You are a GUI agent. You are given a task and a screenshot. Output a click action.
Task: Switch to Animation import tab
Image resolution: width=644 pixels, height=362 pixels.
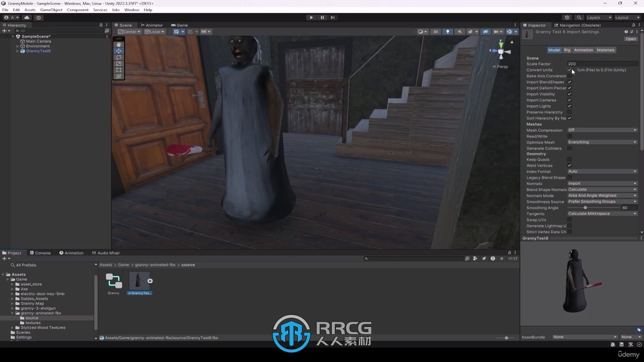(x=584, y=50)
